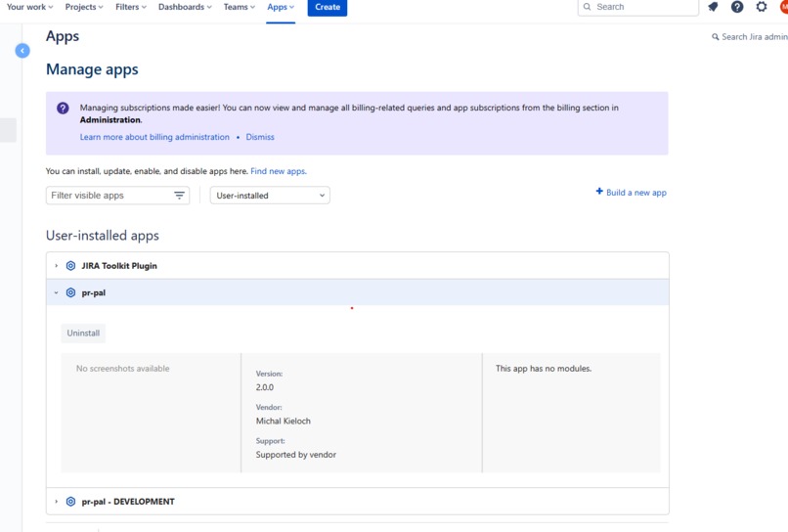The image size is (788, 532).
Task: Open the Filters menu
Action: click(131, 7)
